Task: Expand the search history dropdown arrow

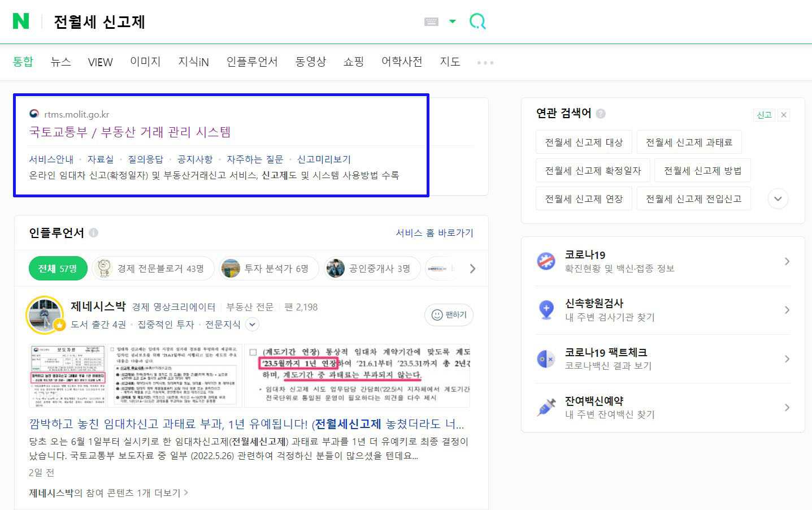Action: pyautogui.click(x=452, y=21)
